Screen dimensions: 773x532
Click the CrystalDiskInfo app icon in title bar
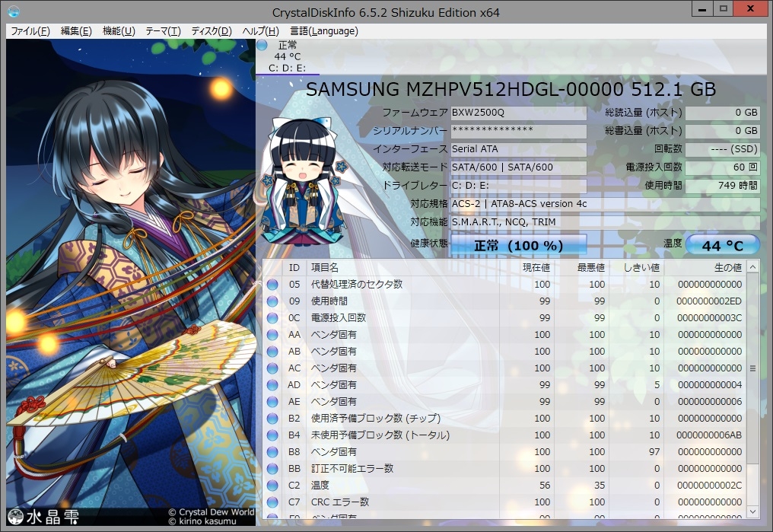[x=13, y=11]
